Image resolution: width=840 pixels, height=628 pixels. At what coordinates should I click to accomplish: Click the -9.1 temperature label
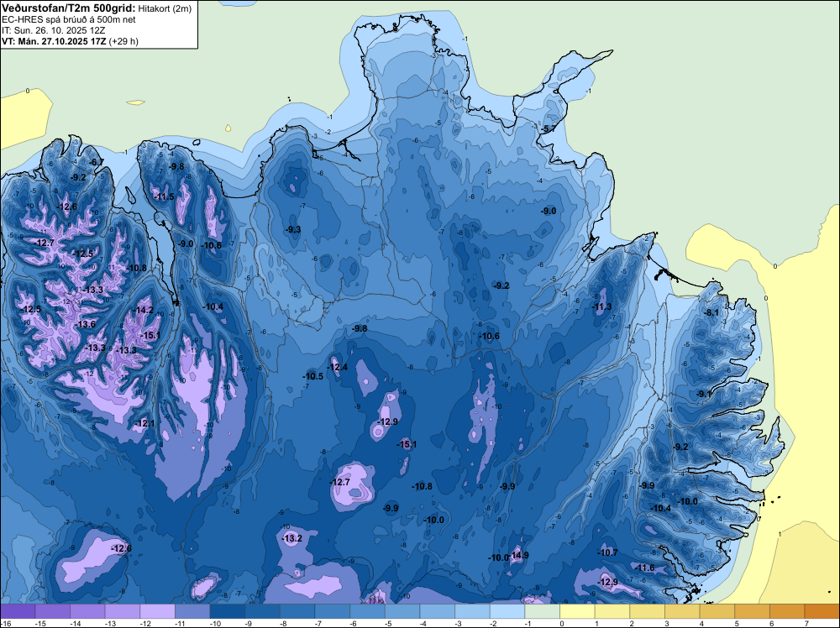tap(704, 394)
